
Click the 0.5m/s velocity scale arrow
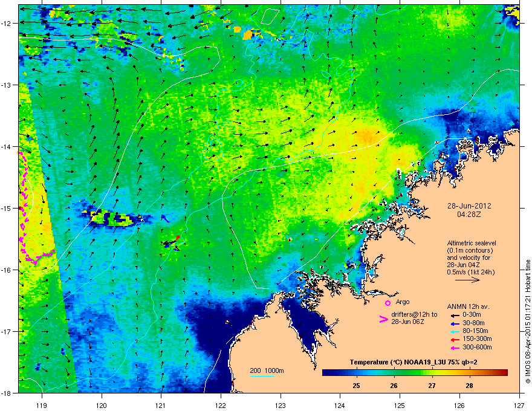tap(467, 280)
